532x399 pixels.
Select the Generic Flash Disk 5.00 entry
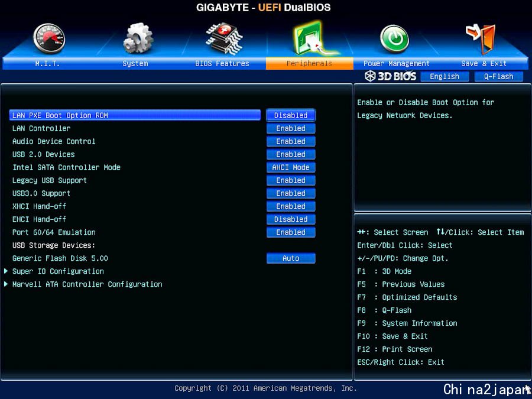click(x=60, y=258)
